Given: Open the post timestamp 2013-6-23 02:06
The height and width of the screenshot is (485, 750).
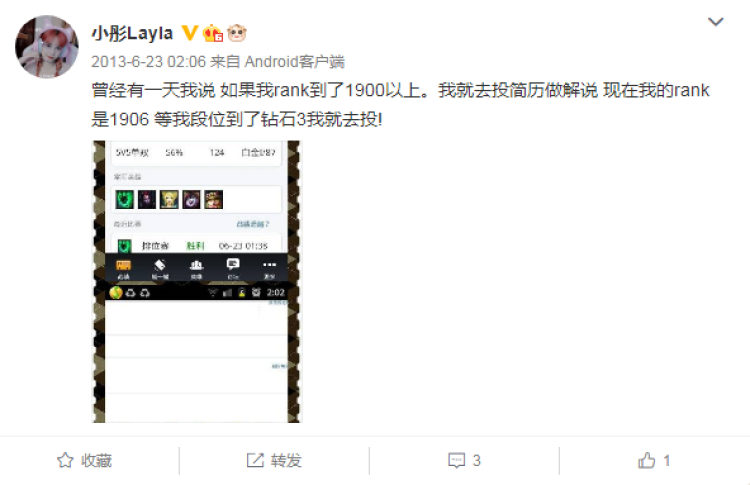Looking at the screenshot, I should click(x=148, y=62).
